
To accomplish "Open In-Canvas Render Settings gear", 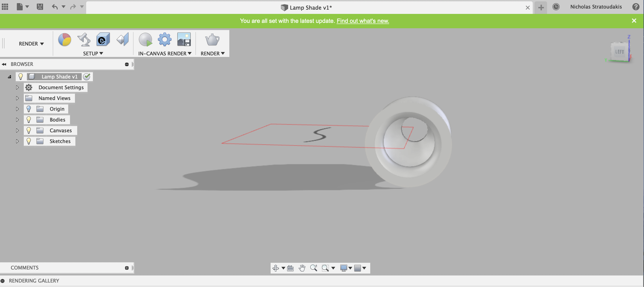I will [x=164, y=40].
